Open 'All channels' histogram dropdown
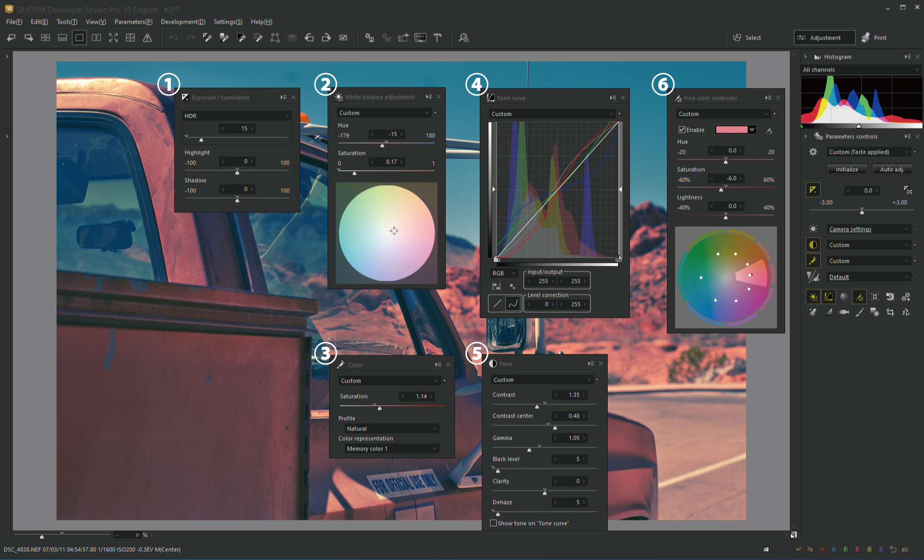This screenshot has width=924, height=560. pyautogui.click(x=861, y=69)
